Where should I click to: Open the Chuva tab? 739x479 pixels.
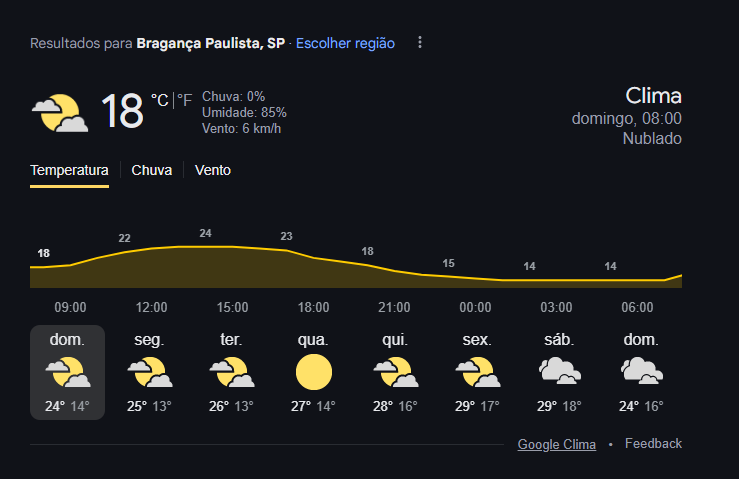(x=151, y=170)
